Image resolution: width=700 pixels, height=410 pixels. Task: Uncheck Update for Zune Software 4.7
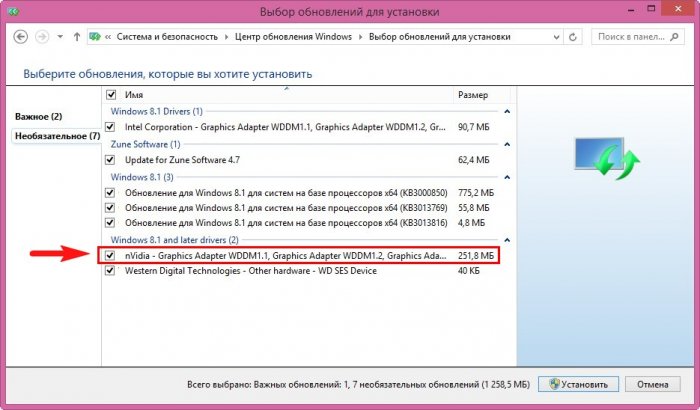(111, 159)
